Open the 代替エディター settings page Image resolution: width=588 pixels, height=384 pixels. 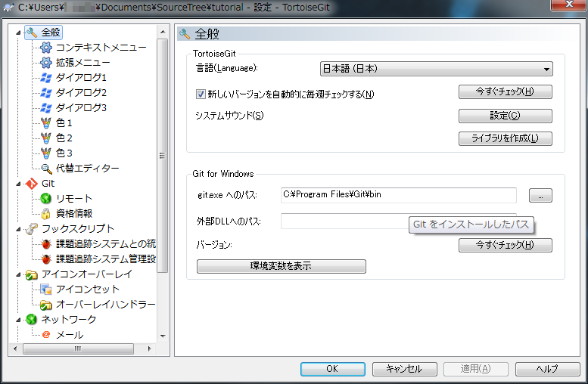click(87, 169)
